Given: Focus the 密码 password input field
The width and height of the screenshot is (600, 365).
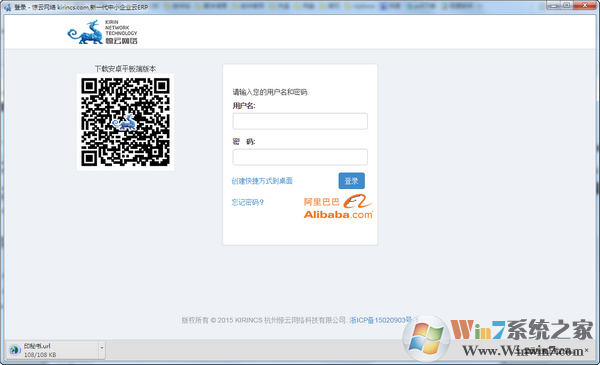Looking at the screenshot, I should [300, 157].
